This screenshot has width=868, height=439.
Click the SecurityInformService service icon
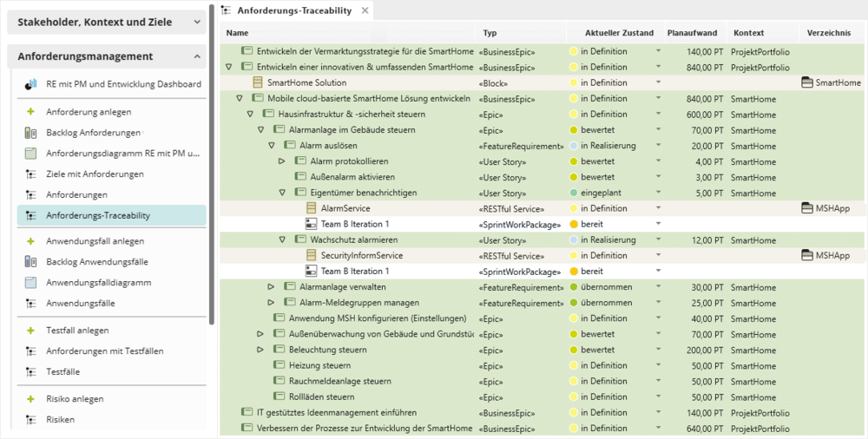click(311, 256)
